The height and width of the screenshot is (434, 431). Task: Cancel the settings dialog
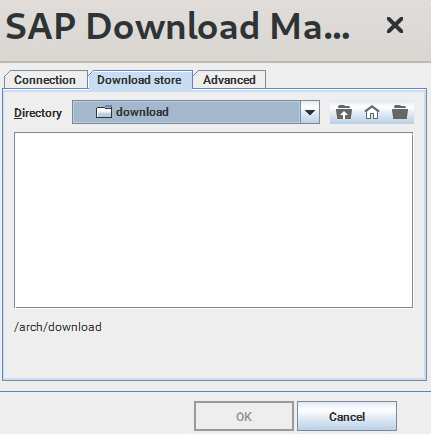pyautogui.click(x=347, y=416)
